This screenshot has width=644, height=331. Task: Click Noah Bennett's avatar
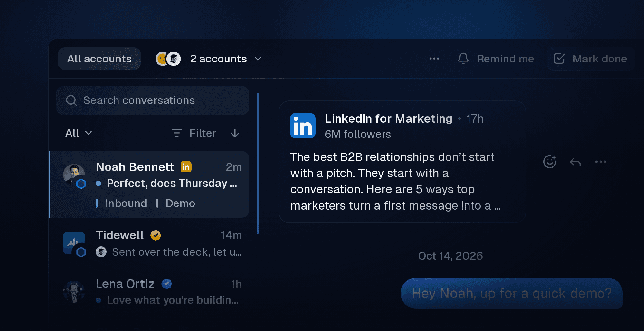click(x=74, y=175)
